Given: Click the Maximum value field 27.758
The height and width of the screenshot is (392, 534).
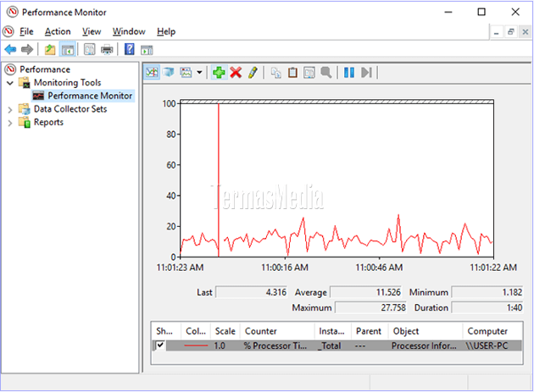Looking at the screenshot, I should click(370, 307).
